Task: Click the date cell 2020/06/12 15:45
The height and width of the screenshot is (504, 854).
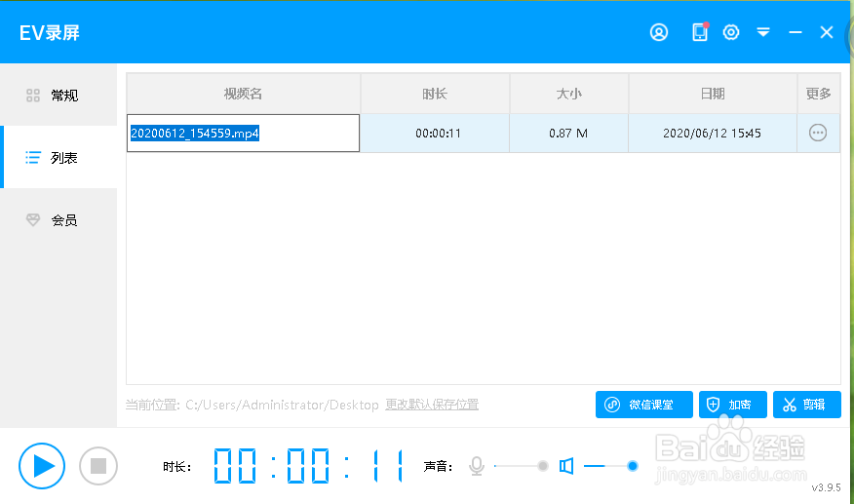Action: click(x=712, y=133)
